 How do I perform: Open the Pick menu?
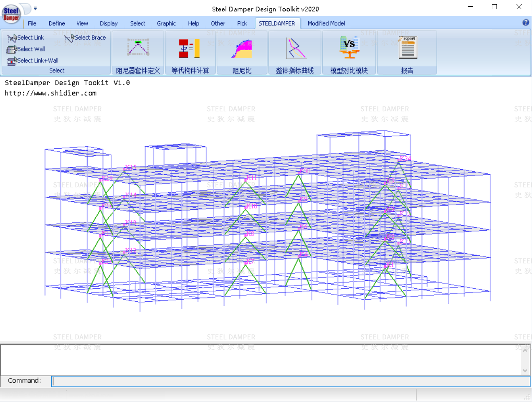pos(242,23)
